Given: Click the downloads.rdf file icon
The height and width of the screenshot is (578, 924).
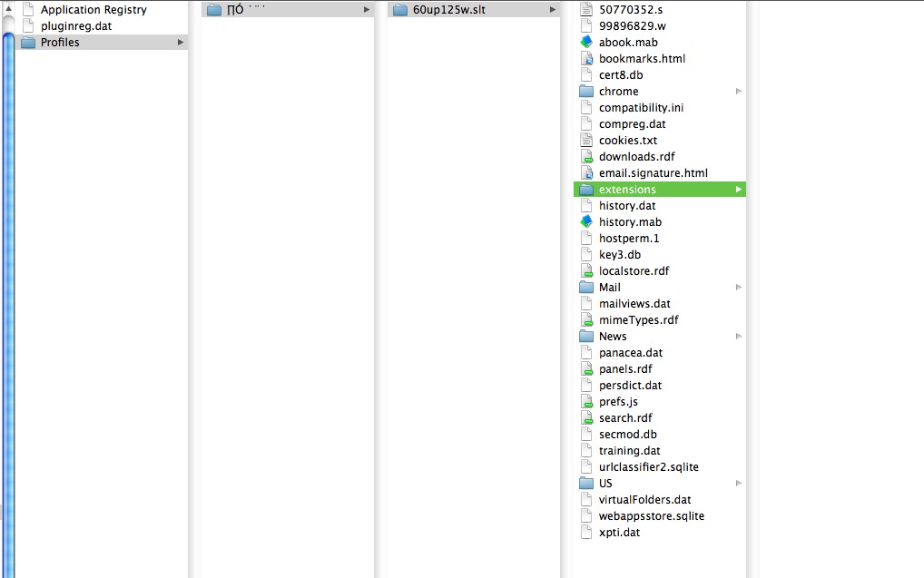Looking at the screenshot, I should (x=586, y=157).
